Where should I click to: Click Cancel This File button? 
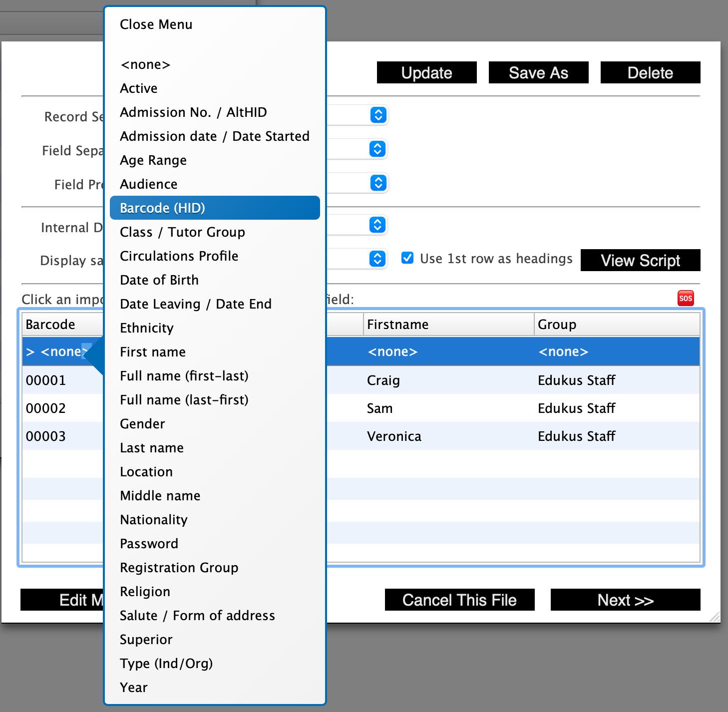tap(460, 600)
